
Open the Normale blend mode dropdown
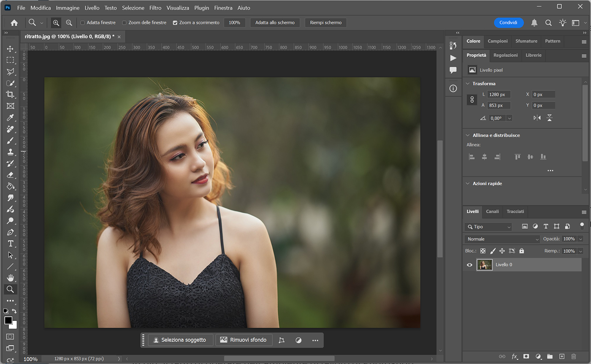[x=502, y=239]
